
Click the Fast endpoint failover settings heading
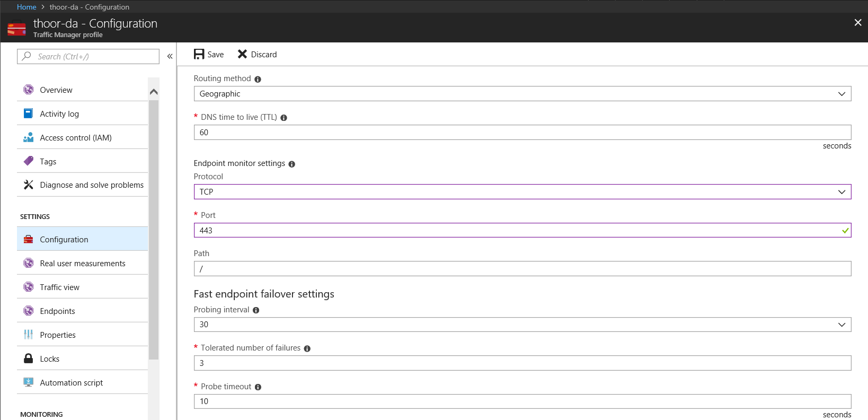point(264,294)
